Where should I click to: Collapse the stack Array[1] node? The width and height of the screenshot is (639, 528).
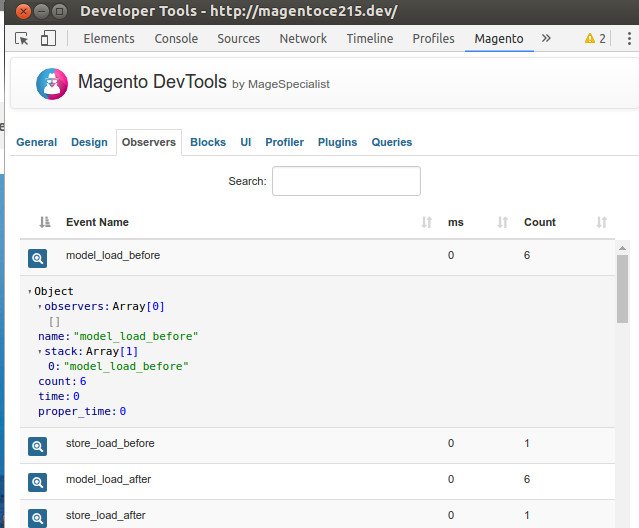coord(40,352)
